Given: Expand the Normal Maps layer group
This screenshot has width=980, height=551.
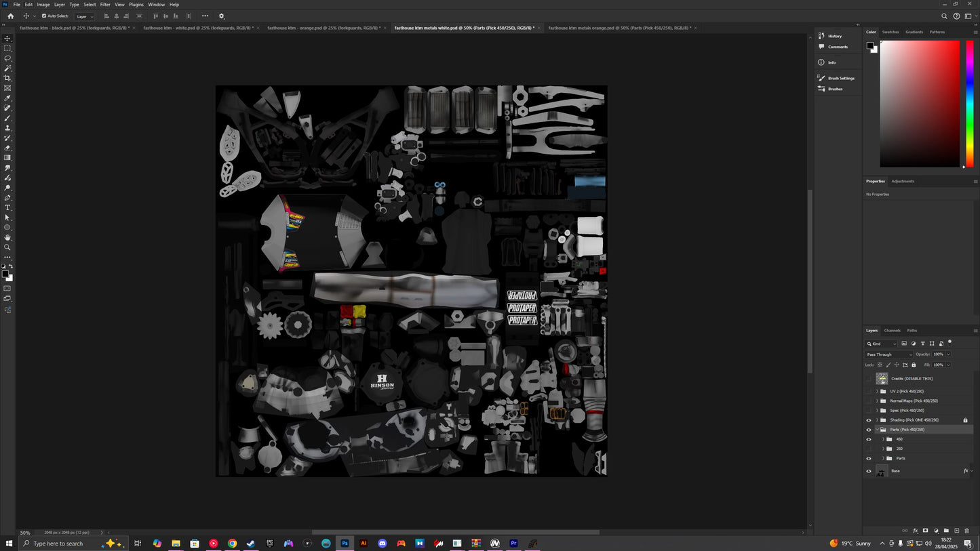Looking at the screenshot, I should pos(878,401).
